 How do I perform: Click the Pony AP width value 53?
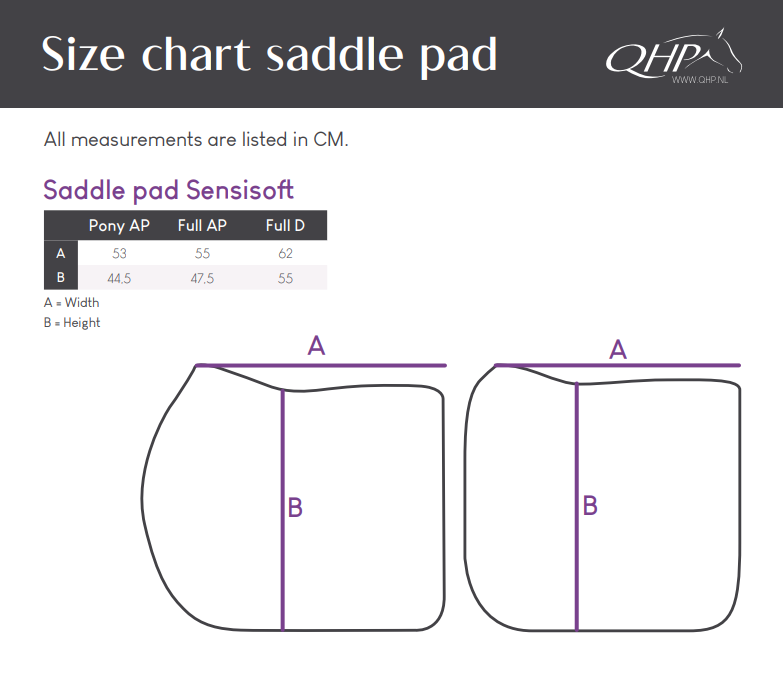(x=119, y=254)
